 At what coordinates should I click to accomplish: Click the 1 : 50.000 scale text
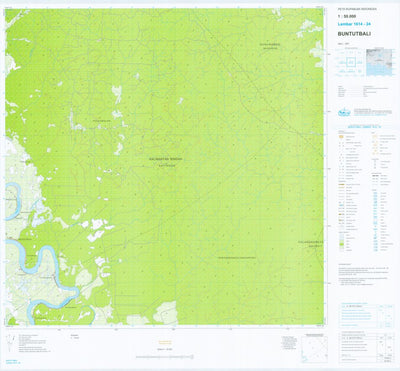(x=346, y=16)
